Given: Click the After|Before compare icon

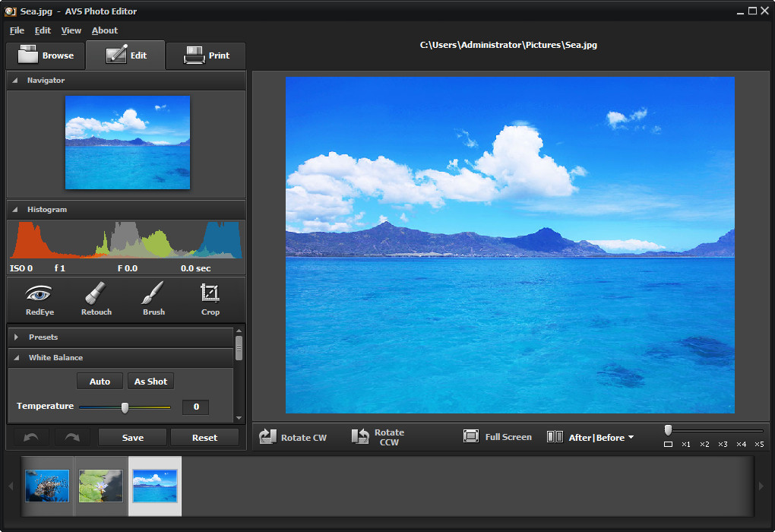Looking at the screenshot, I should (x=555, y=436).
